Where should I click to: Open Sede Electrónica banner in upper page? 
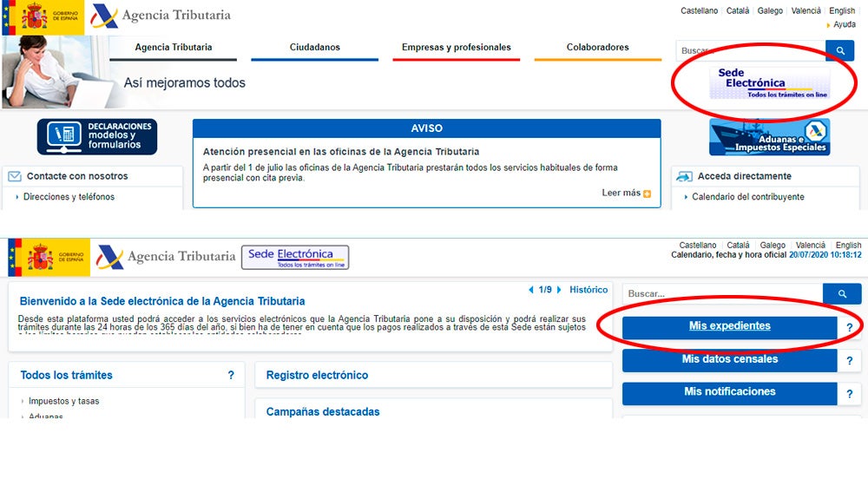point(769,83)
